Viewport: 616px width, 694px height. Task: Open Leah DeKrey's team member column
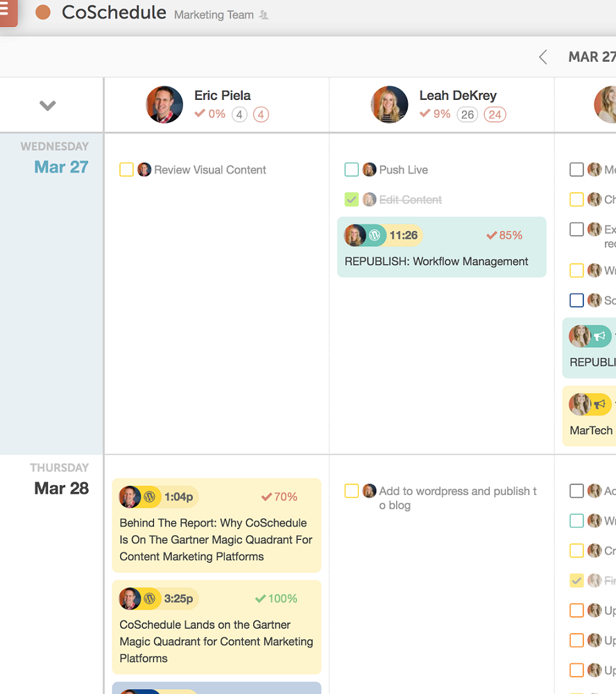(x=458, y=96)
